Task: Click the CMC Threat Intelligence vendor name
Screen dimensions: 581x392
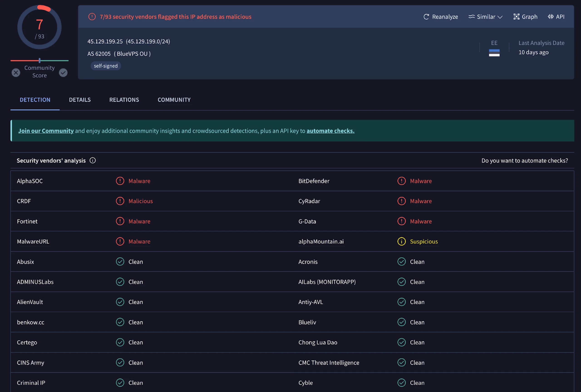Action: [329, 363]
